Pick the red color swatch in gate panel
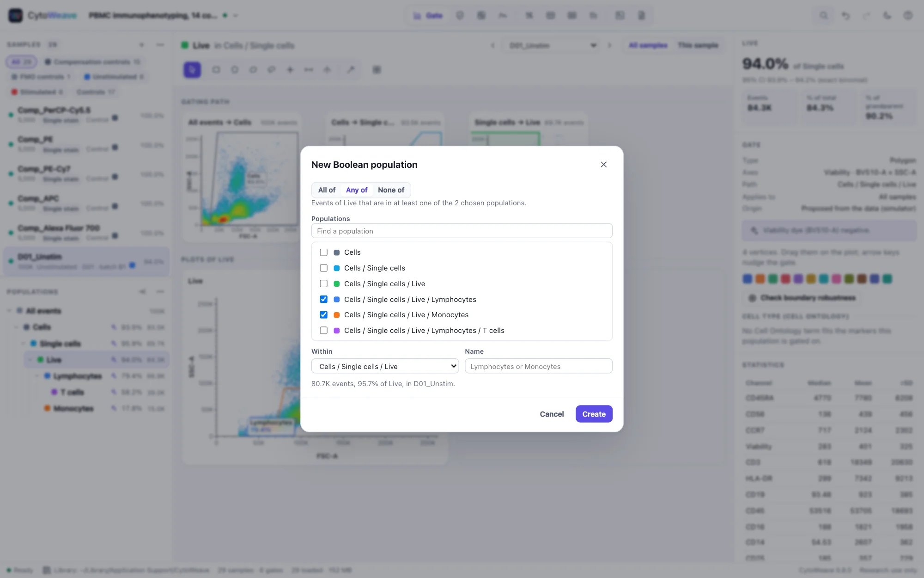Screen dimensions: 924x578 click(x=785, y=279)
